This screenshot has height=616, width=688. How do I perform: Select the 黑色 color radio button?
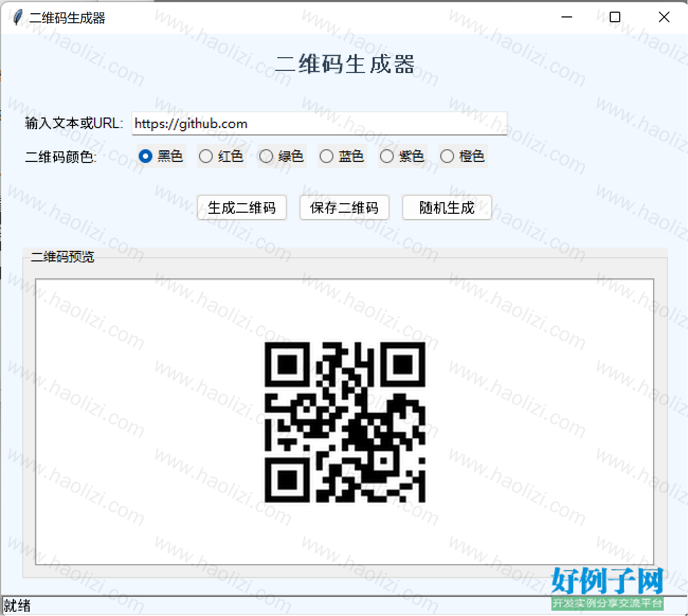[161, 156]
